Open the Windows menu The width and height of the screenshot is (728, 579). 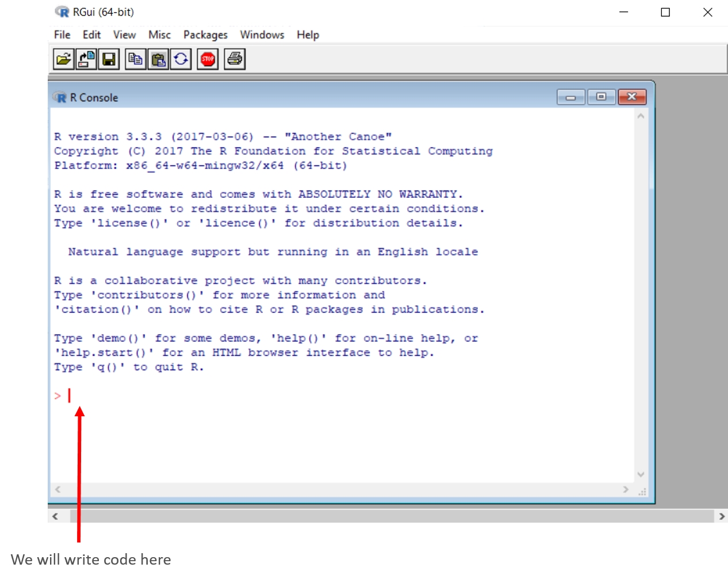pyautogui.click(x=262, y=34)
